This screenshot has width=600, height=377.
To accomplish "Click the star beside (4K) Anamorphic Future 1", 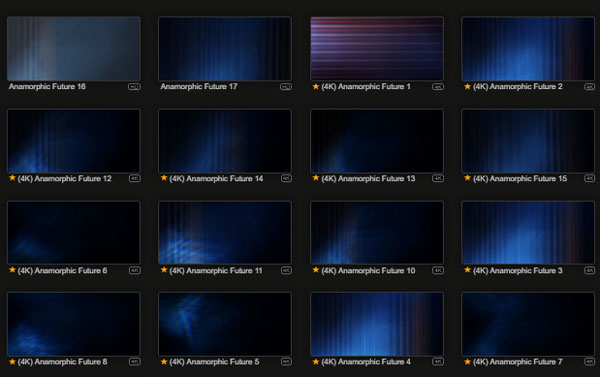I will coord(316,86).
